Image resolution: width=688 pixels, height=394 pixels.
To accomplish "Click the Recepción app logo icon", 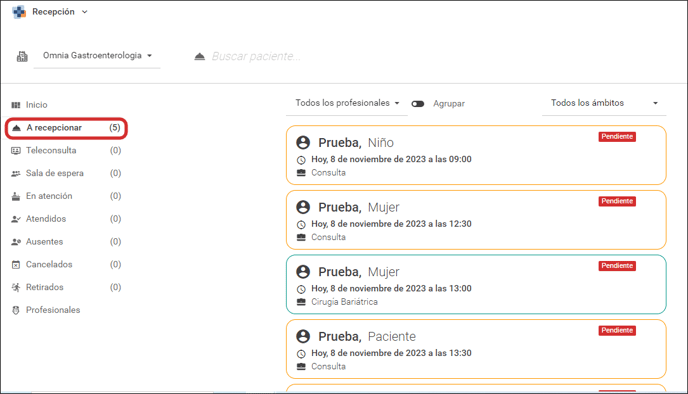I will click(19, 12).
